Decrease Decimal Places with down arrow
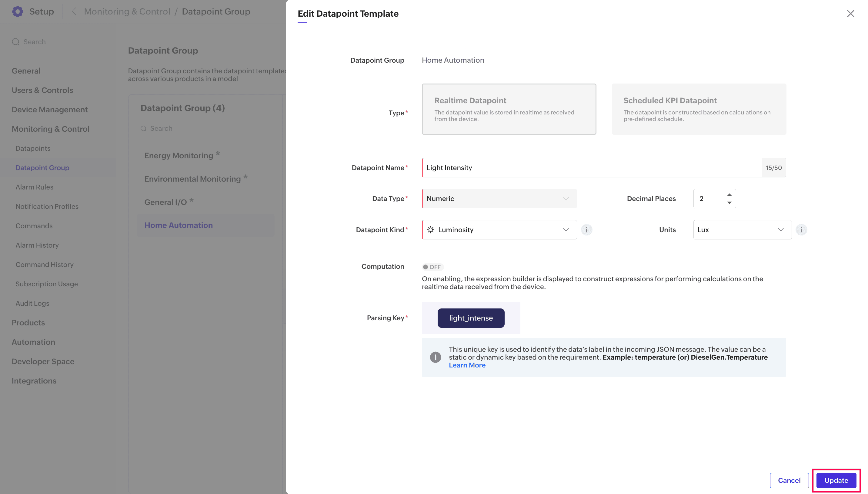 (x=729, y=203)
